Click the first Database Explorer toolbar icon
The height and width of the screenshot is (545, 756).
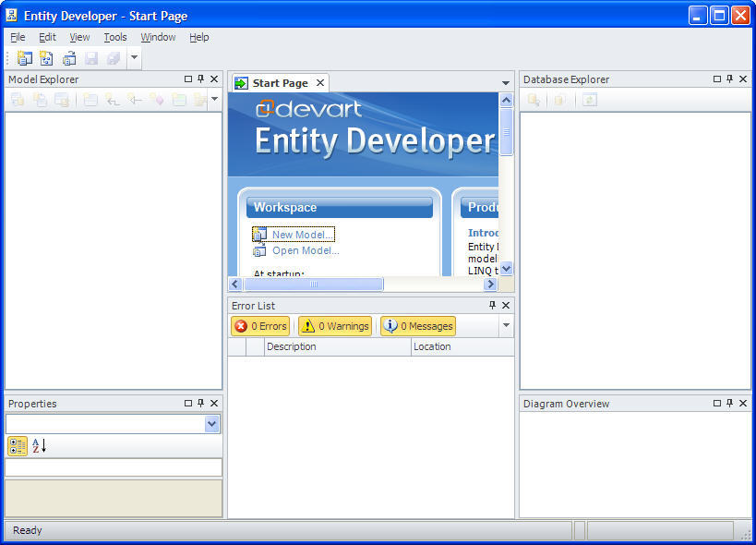pyautogui.click(x=534, y=100)
